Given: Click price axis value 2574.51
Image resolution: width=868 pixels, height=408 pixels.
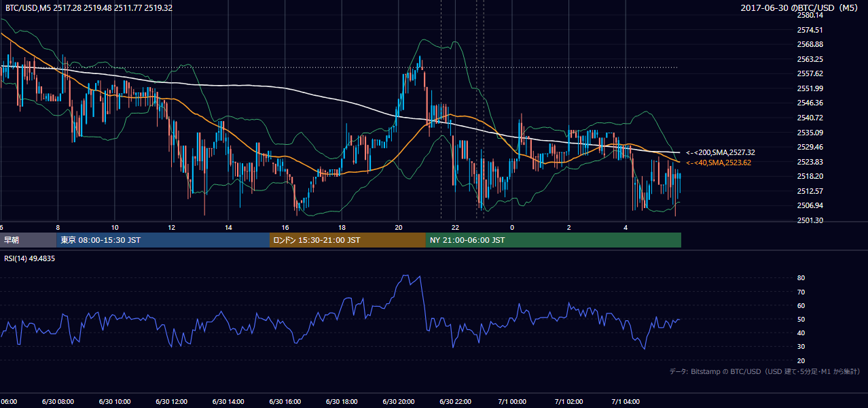Looking at the screenshot, I should [x=810, y=30].
